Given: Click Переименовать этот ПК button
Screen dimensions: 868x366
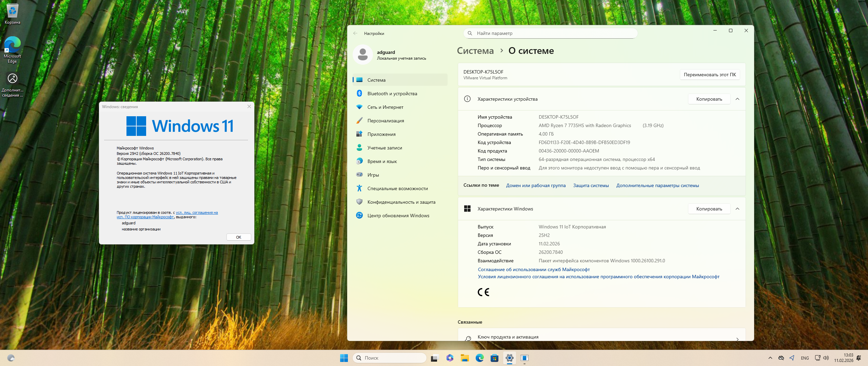Looking at the screenshot, I should coord(710,75).
